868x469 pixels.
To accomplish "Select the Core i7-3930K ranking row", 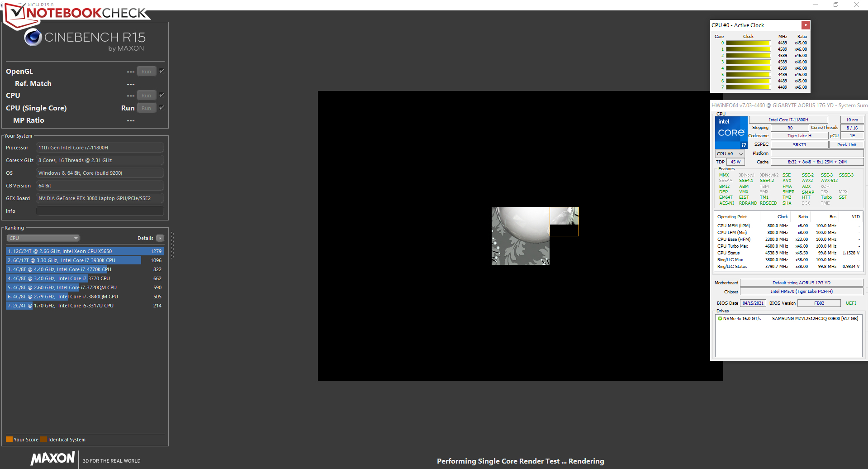I will click(x=85, y=260).
